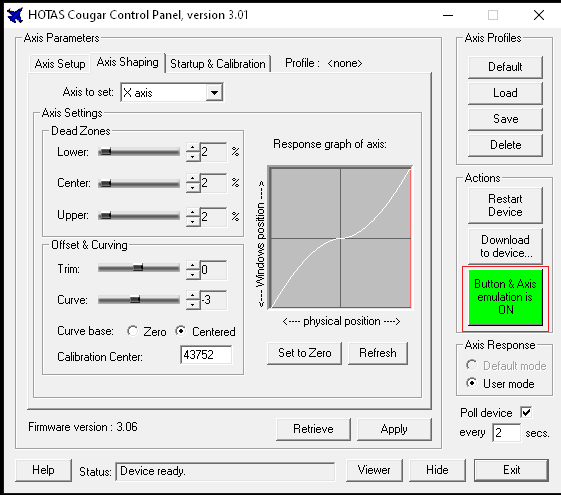The width and height of the screenshot is (561, 495).
Task: Select Default mode axis response
Action: 472,365
